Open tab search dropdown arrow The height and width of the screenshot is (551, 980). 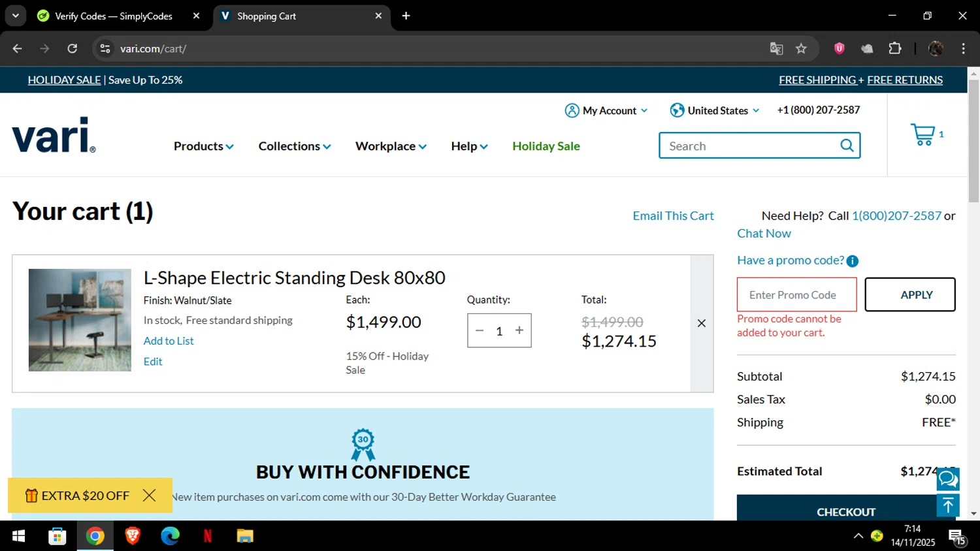click(15, 16)
